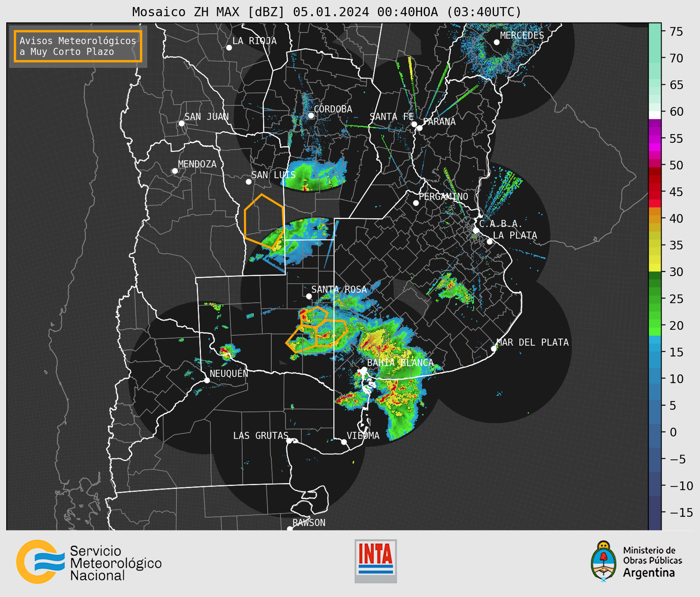This screenshot has width=700, height=597.
Task: Click the dark −15 dBZ color scale segment
Action: (x=655, y=512)
